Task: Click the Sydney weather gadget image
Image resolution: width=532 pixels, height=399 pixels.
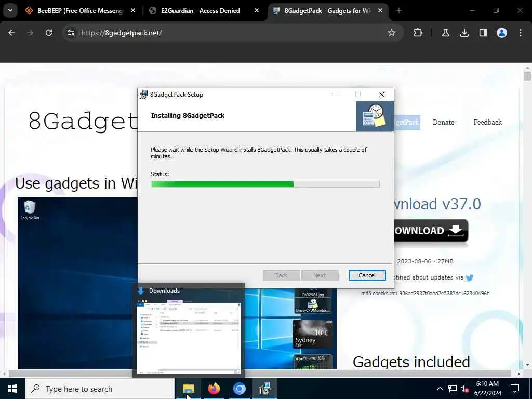Action: pyautogui.click(x=312, y=334)
